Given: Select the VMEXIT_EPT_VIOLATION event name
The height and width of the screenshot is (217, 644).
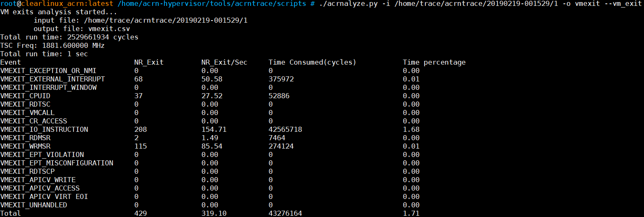Looking at the screenshot, I should [x=42, y=154].
